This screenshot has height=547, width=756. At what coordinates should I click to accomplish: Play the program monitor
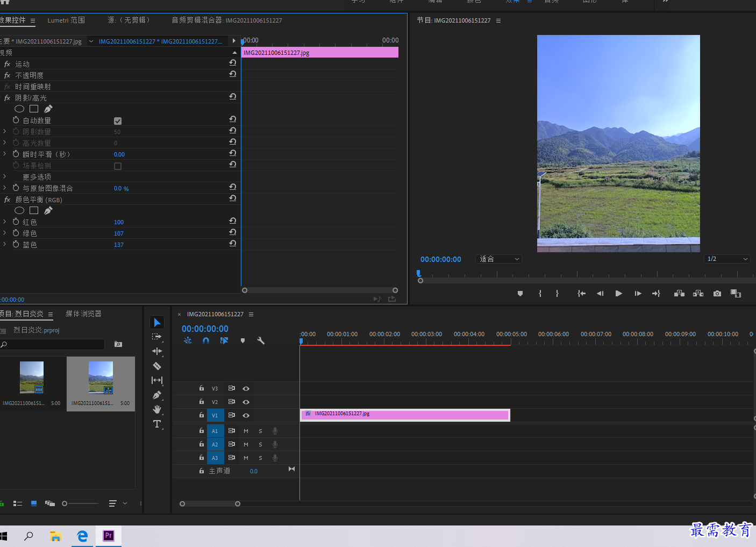[x=619, y=294]
